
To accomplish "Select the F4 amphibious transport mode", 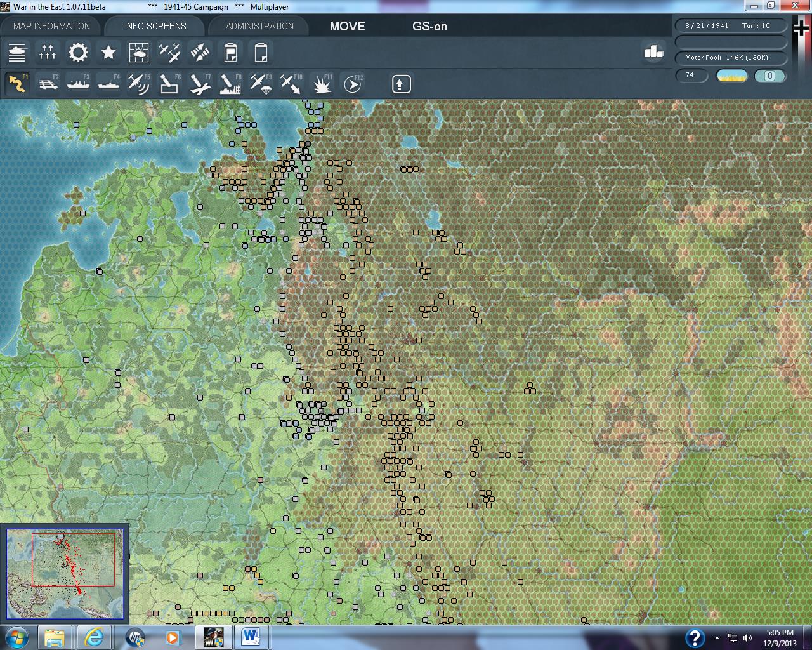I will pos(108,84).
